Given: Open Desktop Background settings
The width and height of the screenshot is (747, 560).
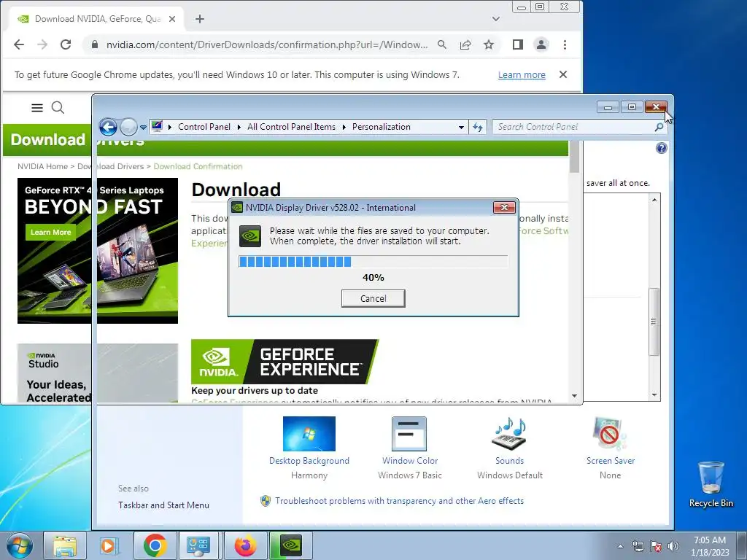Looking at the screenshot, I should 309,448.
